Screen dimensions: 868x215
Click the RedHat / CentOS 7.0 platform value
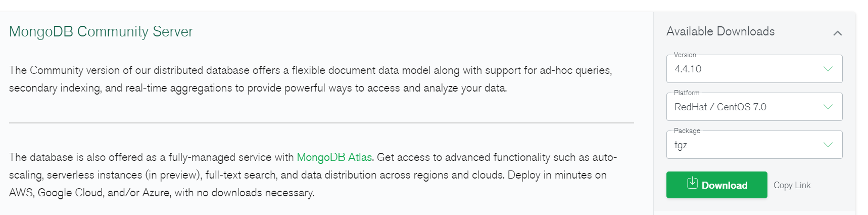coord(720,107)
